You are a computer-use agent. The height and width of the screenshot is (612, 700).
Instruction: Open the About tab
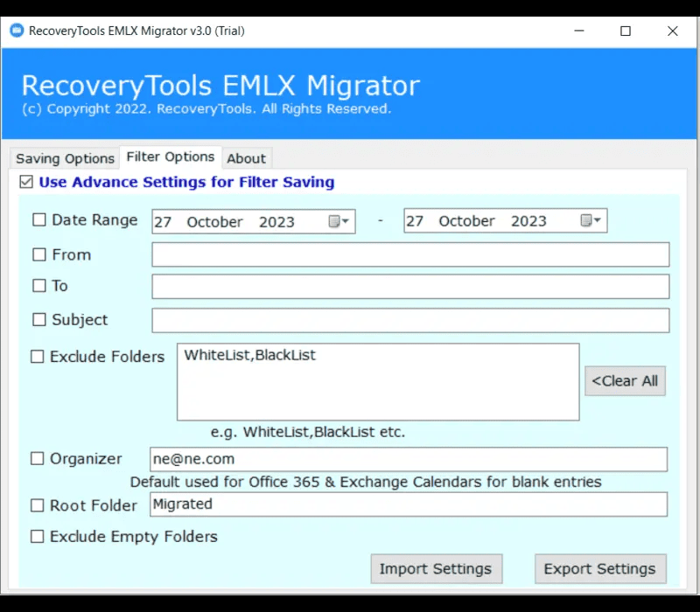tap(247, 158)
